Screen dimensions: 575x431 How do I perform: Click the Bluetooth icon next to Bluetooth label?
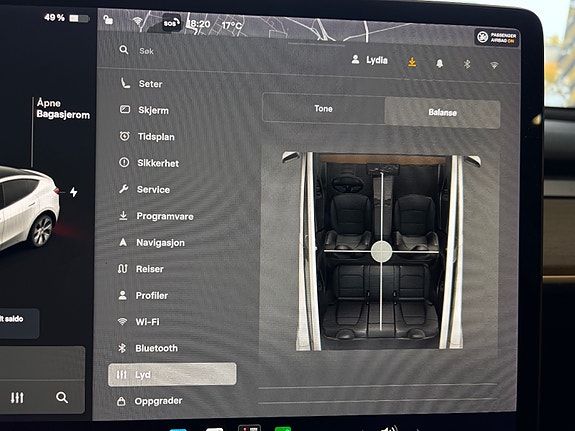(122, 348)
